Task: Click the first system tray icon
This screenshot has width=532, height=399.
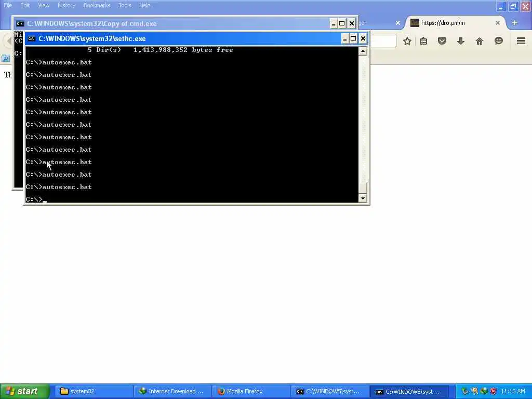Action: tap(465, 391)
